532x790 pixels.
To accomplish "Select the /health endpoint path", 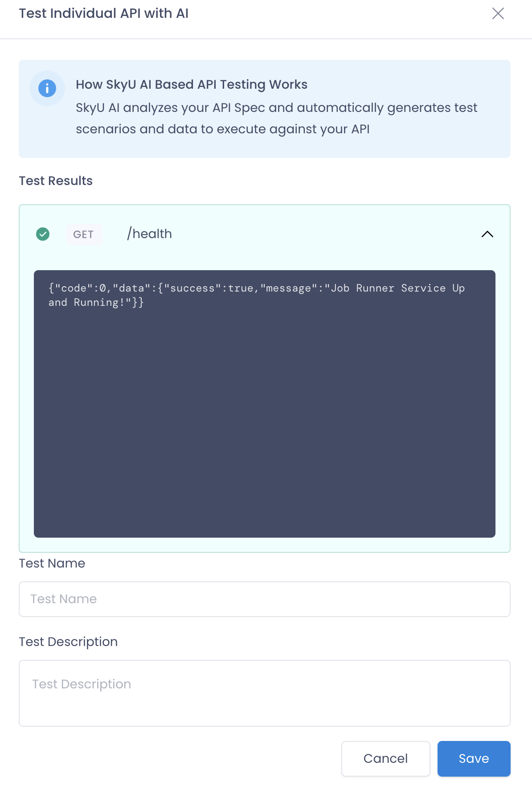I will (149, 234).
